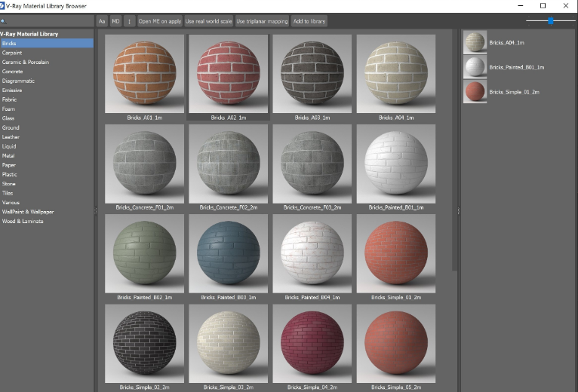The width and height of the screenshot is (578, 392).
Task: Toggle the Aa case-sensitive search button
Action: (102, 21)
